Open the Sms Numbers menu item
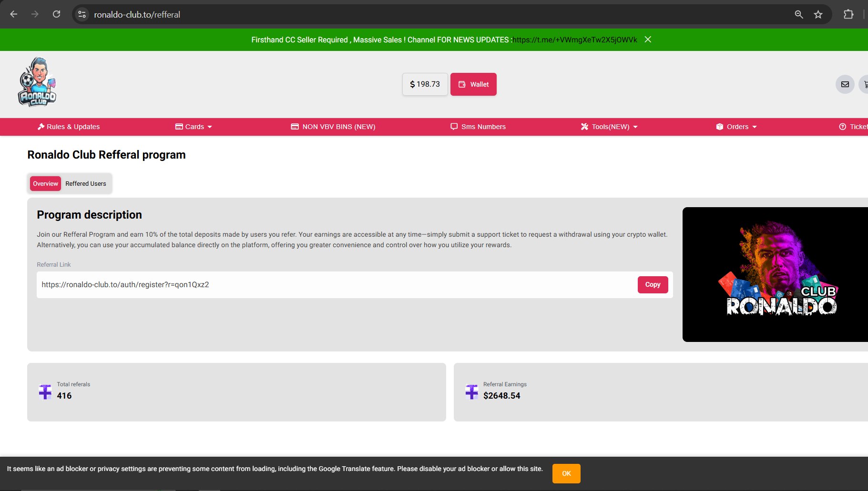Viewport: 868px width, 491px height. tap(478, 127)
